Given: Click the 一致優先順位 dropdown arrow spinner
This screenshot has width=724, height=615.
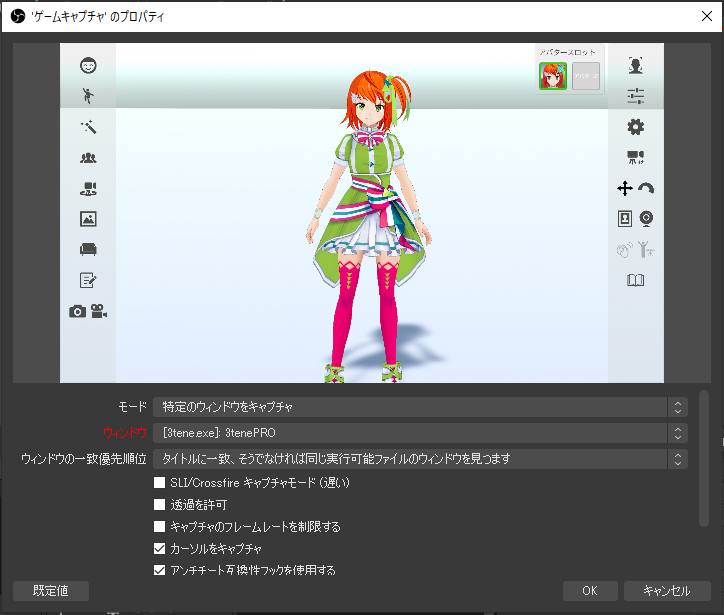Looking at the screenshot, I should coord(677,458).
